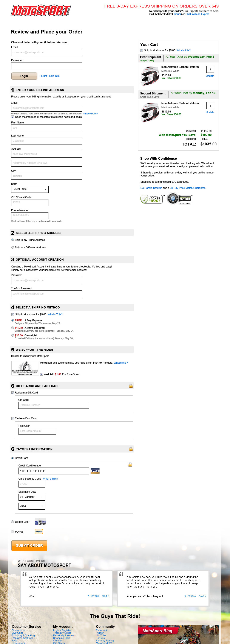Image resolution: width=230 pixels, height=644 pixels.
Task: Click the RiderDown.org charity logo
Action: tap(25, 368)
